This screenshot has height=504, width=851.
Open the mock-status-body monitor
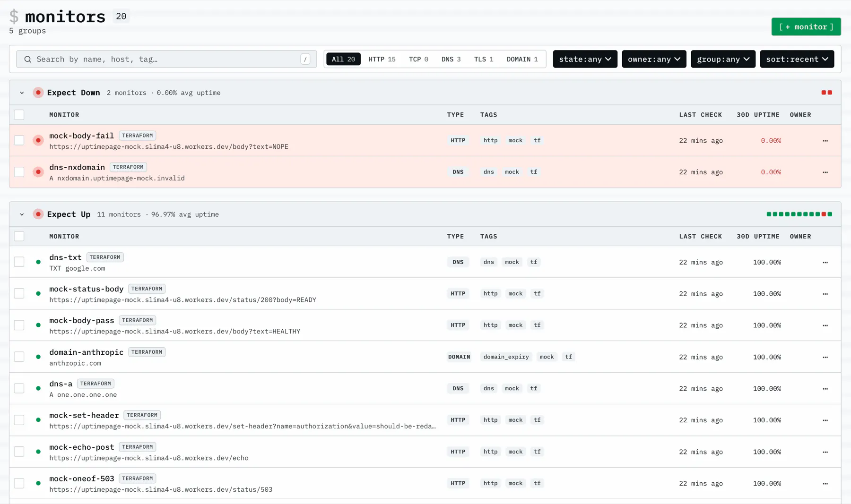(86, 289)
